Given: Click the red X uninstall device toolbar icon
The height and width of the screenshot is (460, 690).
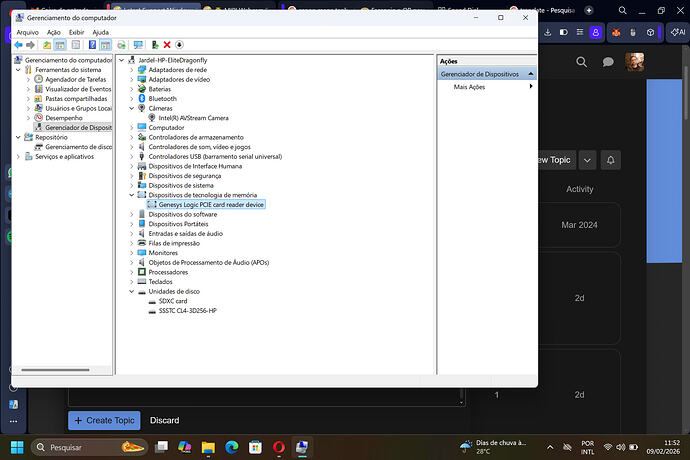Looking at the screenshot, I should (x=167, y=45).
